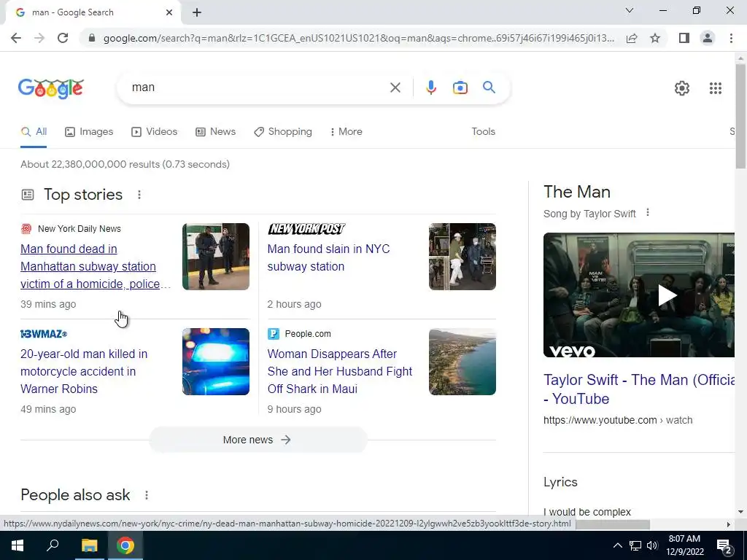747x560 pixels.
Task: Open the Chrome side panel icon
Action: point(684,38)
